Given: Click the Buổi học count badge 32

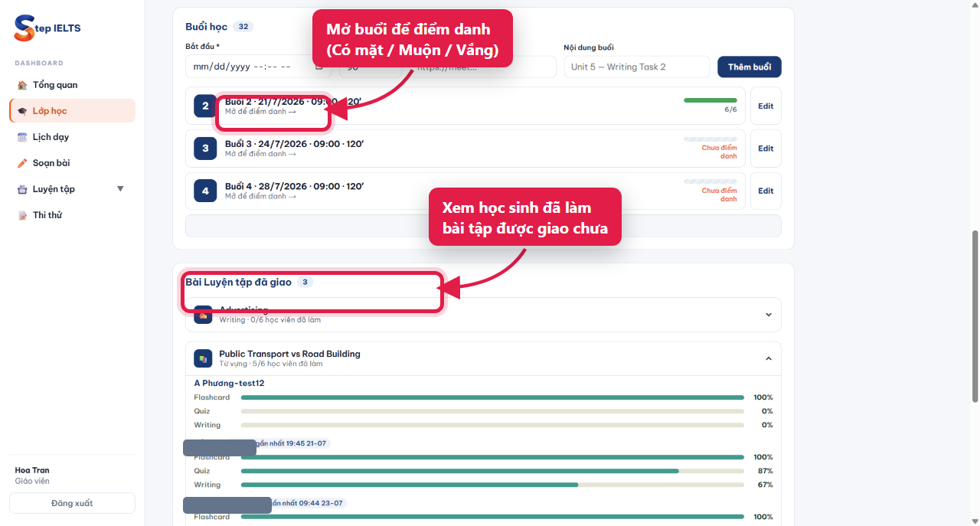Looking at the screenshot, I should pyautogui.click(x=243, y=27).
